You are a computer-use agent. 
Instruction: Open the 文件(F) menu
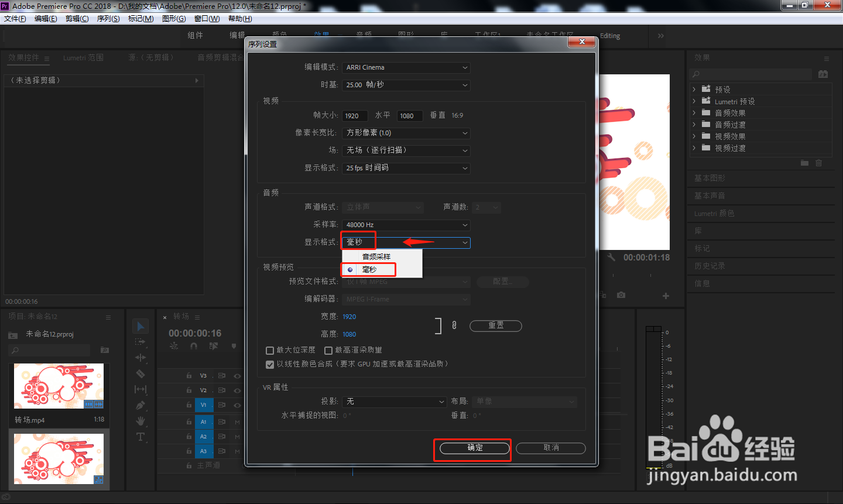15,19
